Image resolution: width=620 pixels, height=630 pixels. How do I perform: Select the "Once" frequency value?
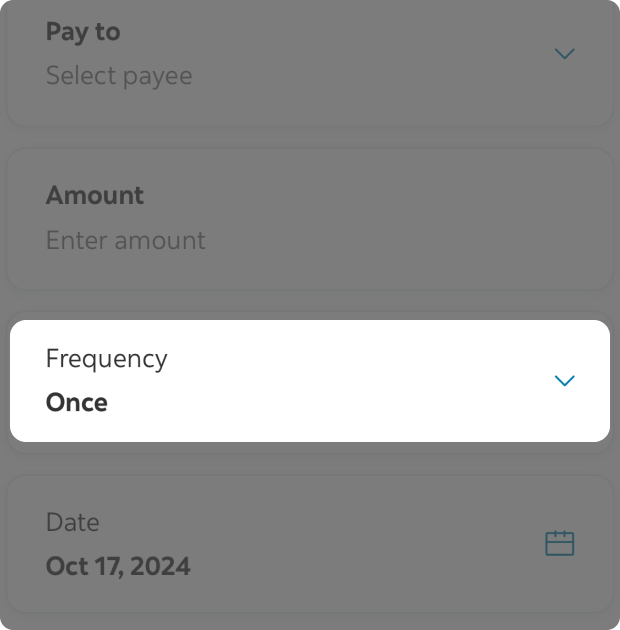pyautogui.click(x=77, y=403)
